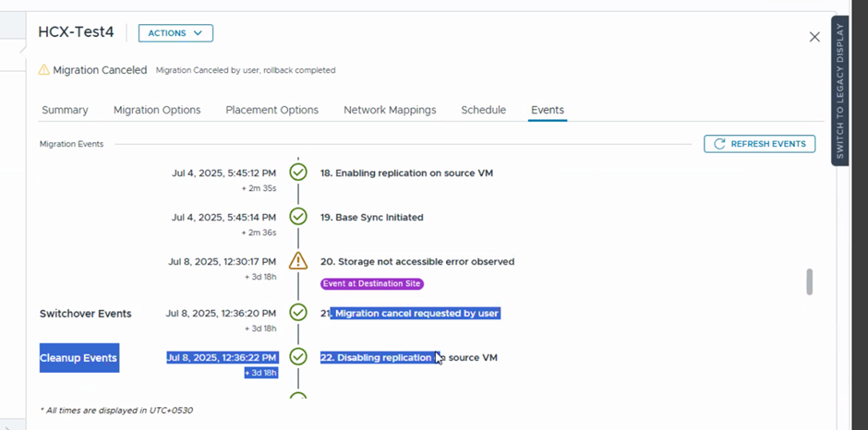Screen dimensions: 868x430
Task: Click checkmark icon beside Migration cancel requested
Action: [298, 313]
